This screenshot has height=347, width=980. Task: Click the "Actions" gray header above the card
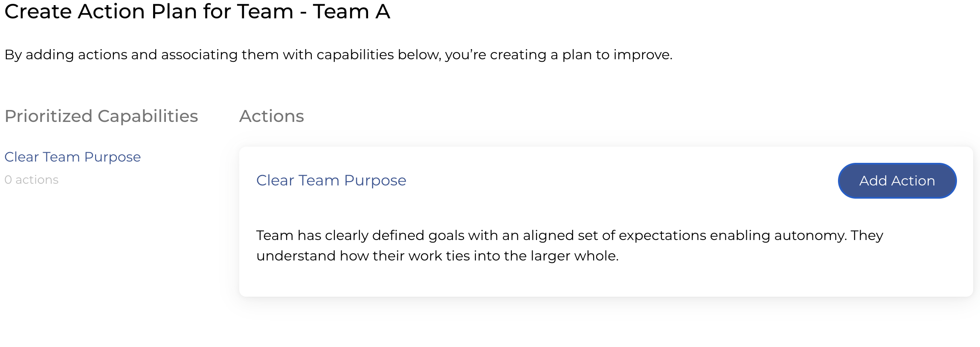pos(272,116)
